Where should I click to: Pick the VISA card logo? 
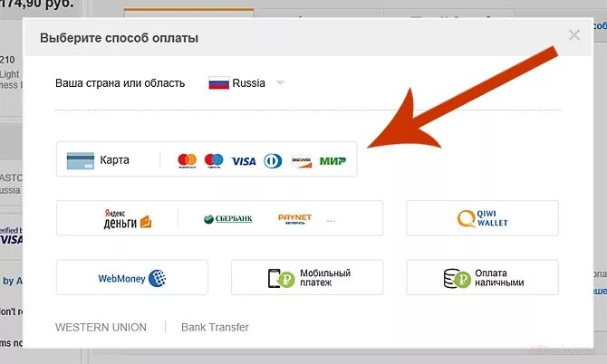[244, 161]
